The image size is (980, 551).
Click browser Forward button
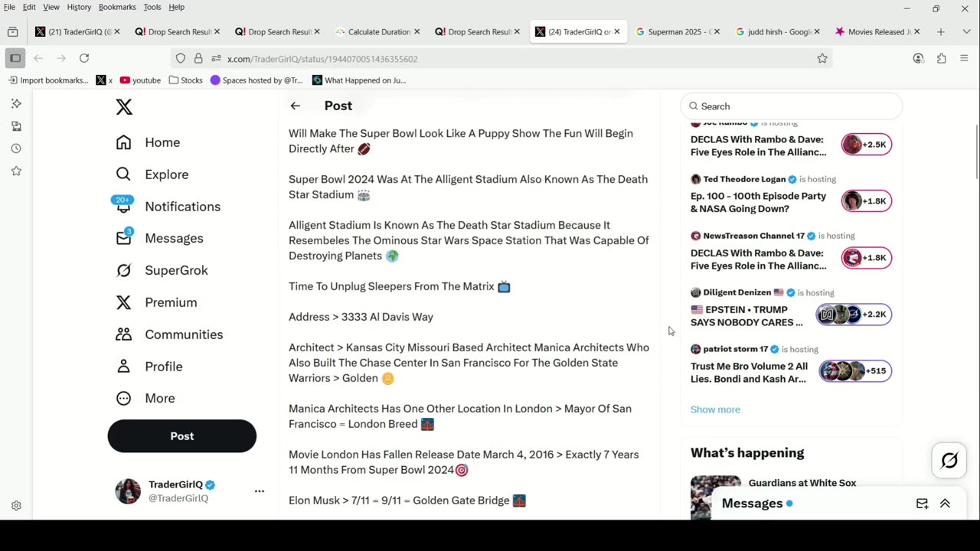[x=61, y=58]
